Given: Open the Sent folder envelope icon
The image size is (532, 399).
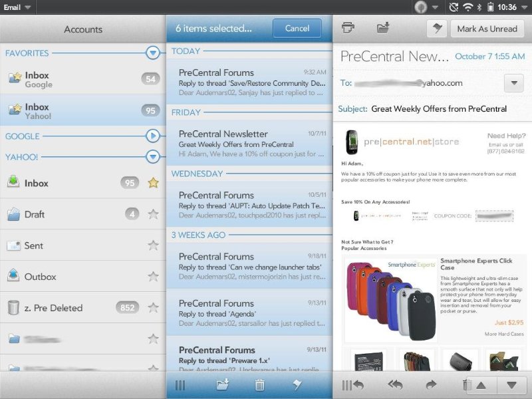Looking at the screenshot, I should pyautogui.click(x=13, y=245).
